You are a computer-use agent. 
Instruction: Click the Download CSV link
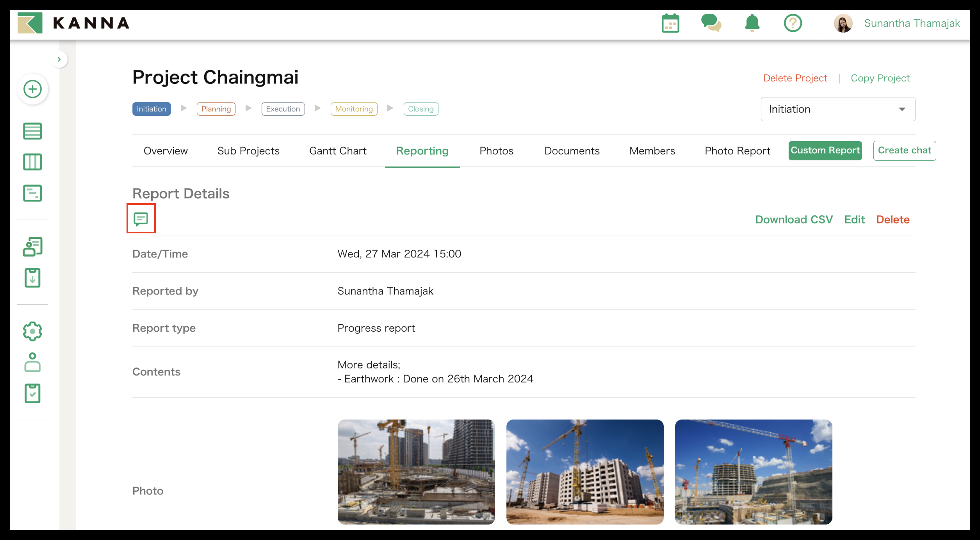click(x=793, y=219)
